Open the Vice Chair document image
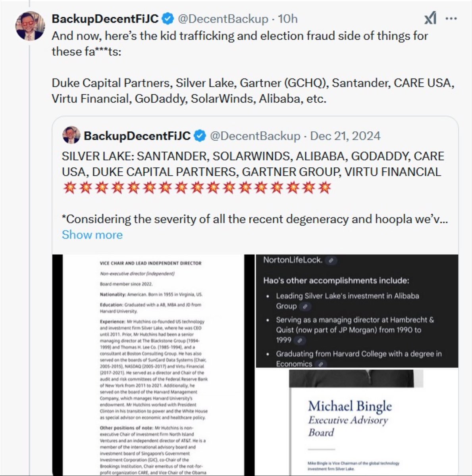The width and height of the screenshot is (472, 476). tap(153, 365)
